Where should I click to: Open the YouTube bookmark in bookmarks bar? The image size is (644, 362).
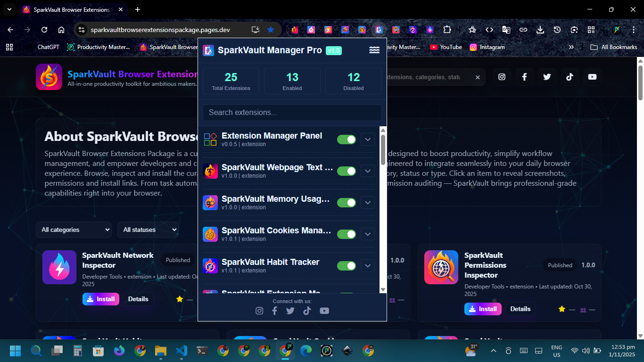tap(446, 47)
